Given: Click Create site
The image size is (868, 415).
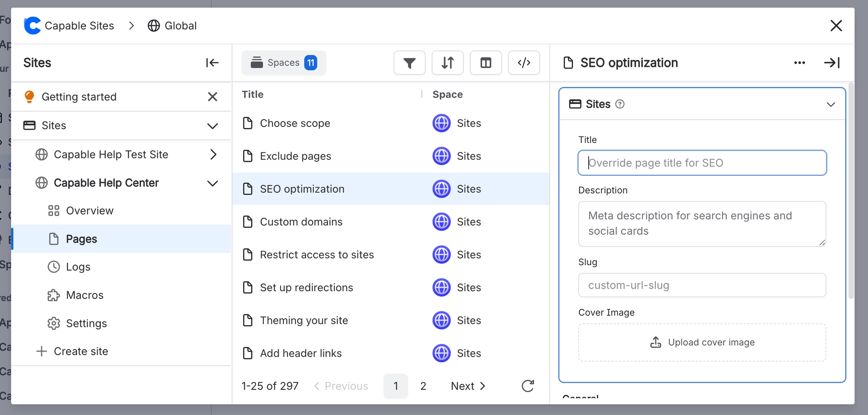Looking at the screenshot, I should (72, 351).
